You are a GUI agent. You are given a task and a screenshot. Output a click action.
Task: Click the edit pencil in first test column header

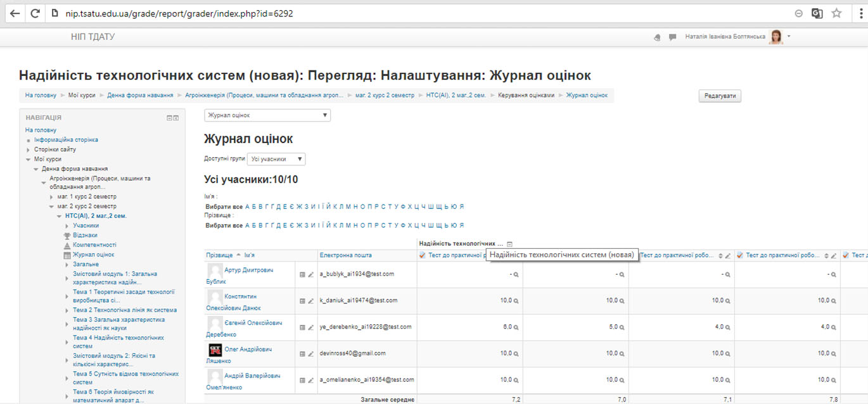pos(727,255)
